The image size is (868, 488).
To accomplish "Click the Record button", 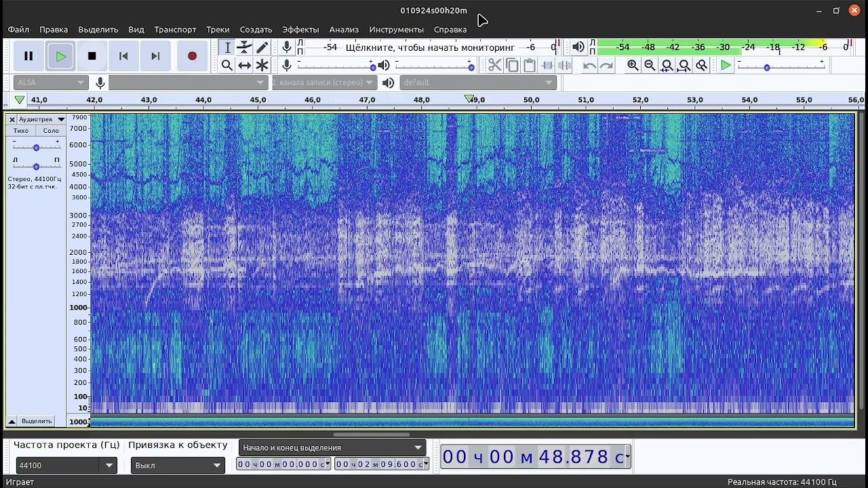I will (x=192, y=56).
